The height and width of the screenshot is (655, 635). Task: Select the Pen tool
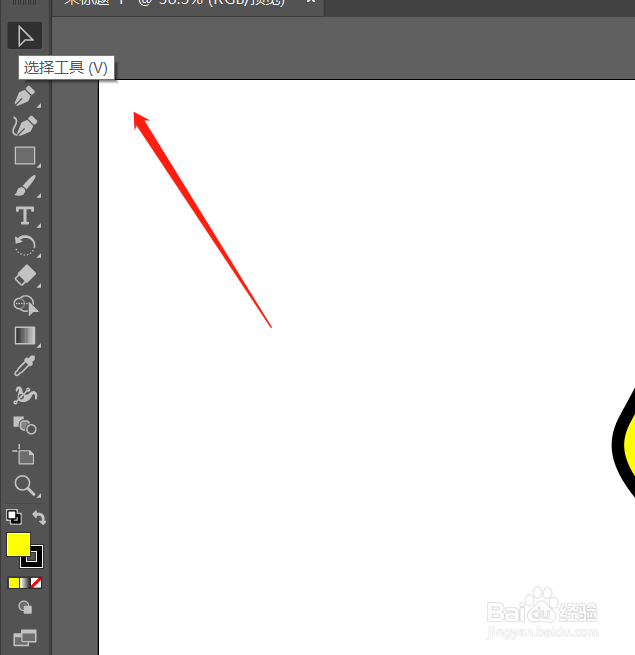25,96
